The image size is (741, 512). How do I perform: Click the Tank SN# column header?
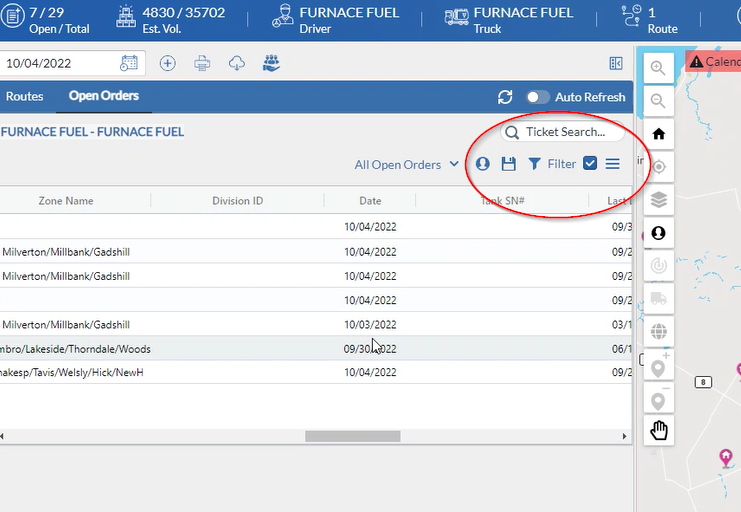point(502,201)
